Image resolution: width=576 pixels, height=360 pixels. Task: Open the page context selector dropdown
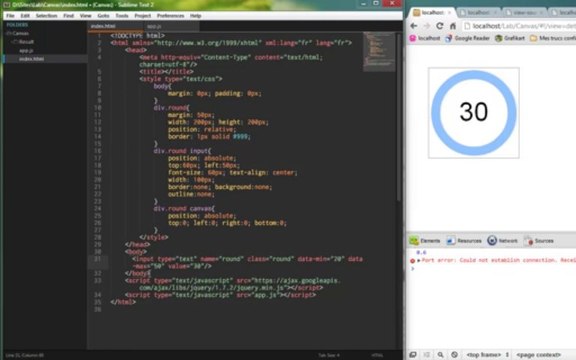coord(539,355)
